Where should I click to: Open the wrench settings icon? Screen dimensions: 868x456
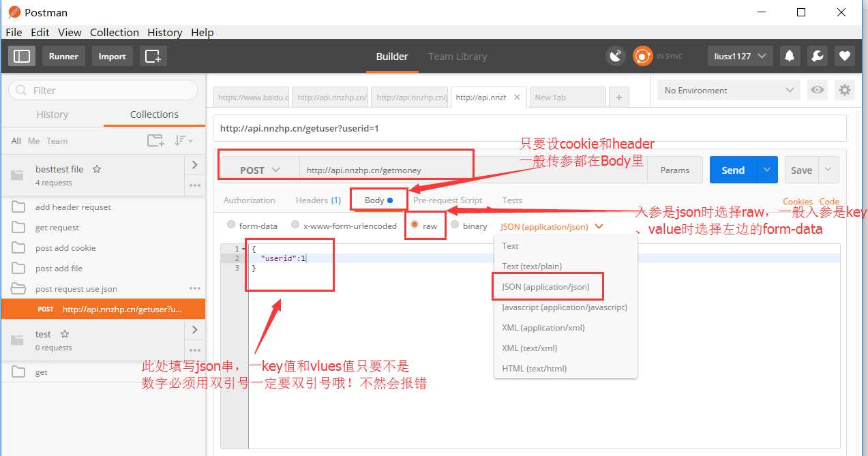(818, 57)
